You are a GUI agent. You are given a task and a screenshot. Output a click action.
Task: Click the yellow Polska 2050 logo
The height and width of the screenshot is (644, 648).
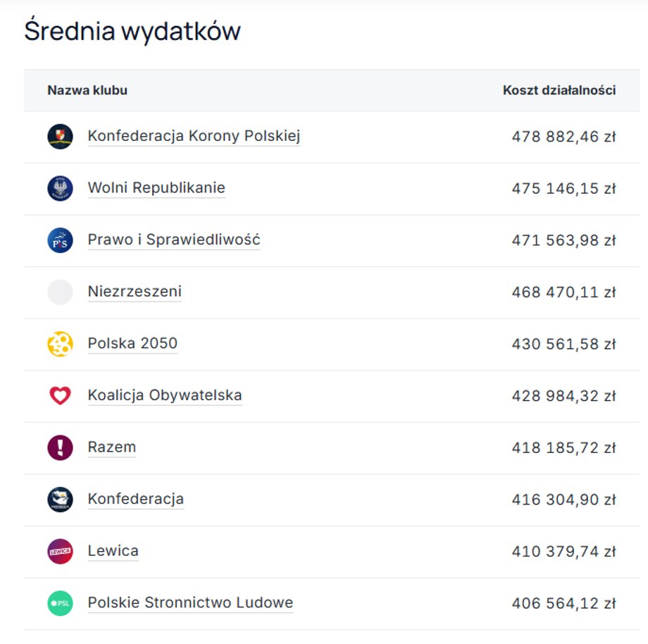[x=60, y=344]
